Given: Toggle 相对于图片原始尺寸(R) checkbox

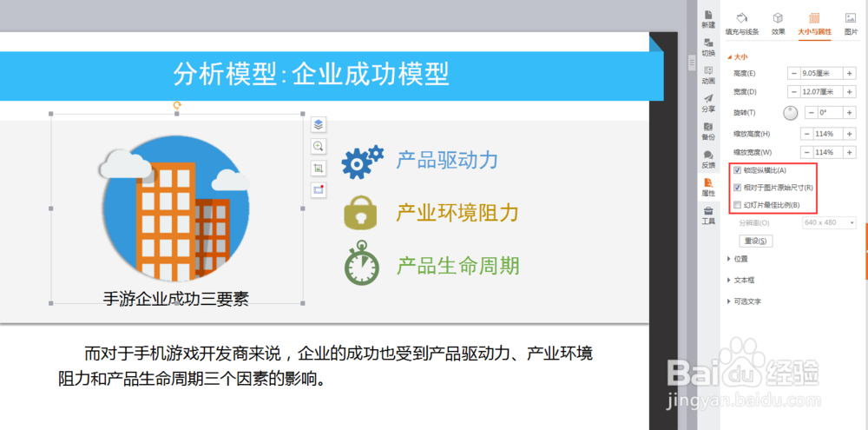Looking at the screenshot, I should [737, 188].
